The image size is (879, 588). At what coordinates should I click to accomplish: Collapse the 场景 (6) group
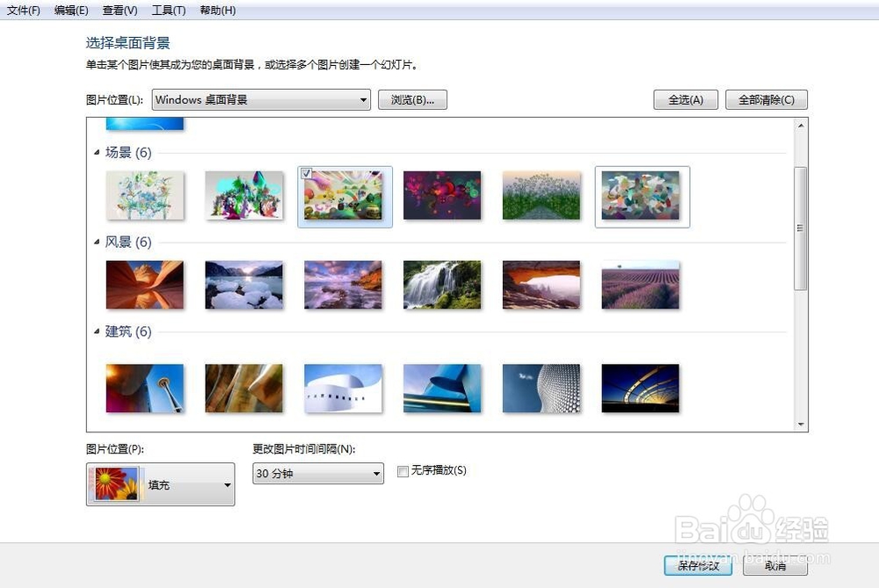click(x=97, y=152)
